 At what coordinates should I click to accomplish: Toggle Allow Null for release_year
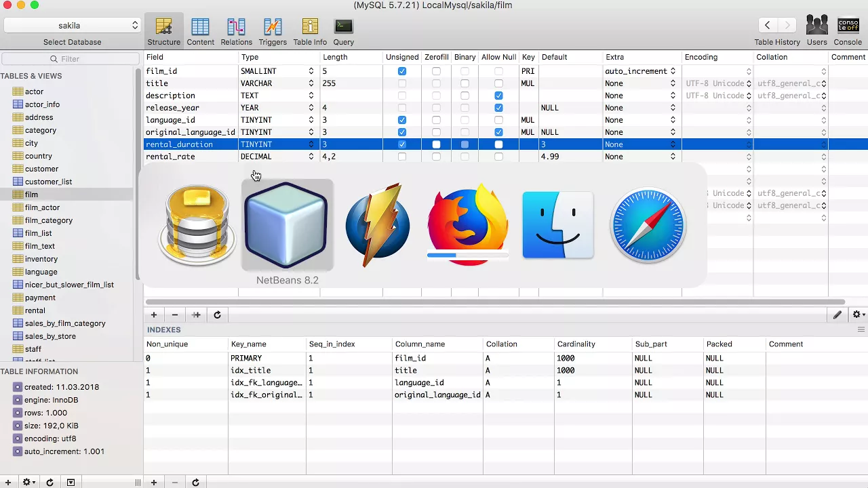click(498, 108)
